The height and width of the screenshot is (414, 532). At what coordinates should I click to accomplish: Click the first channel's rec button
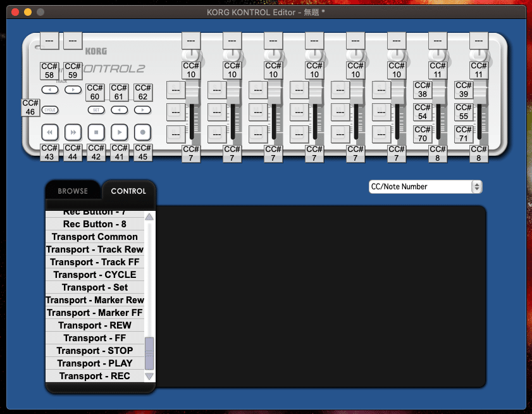(x=176, y=134)
